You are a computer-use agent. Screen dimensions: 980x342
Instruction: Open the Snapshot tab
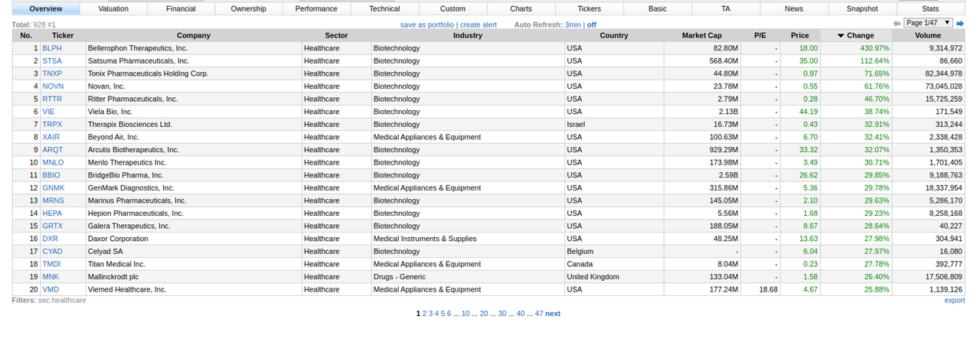(x=862, y=8)
